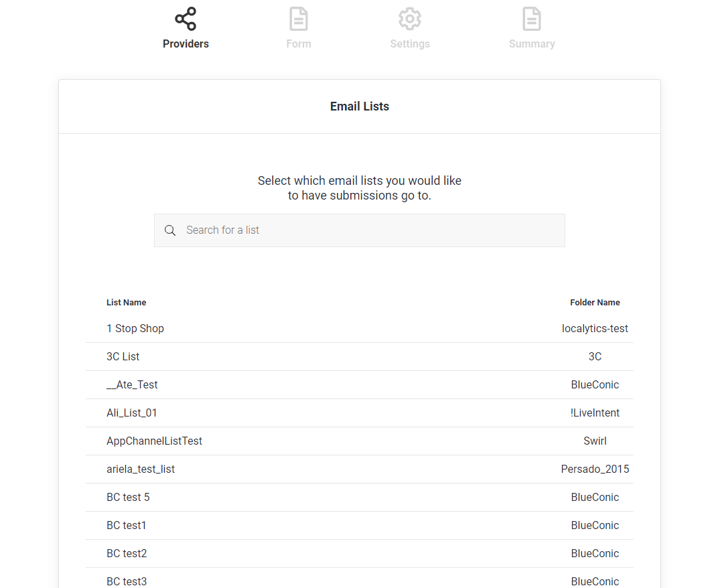
Task: Click the Form document icon
Action: click(298, 18)
